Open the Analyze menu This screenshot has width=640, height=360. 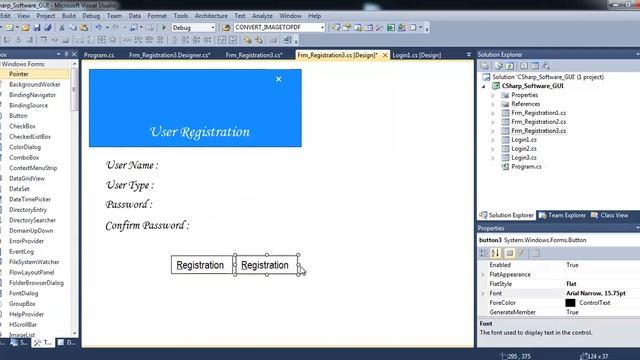[x=262, y=16]
